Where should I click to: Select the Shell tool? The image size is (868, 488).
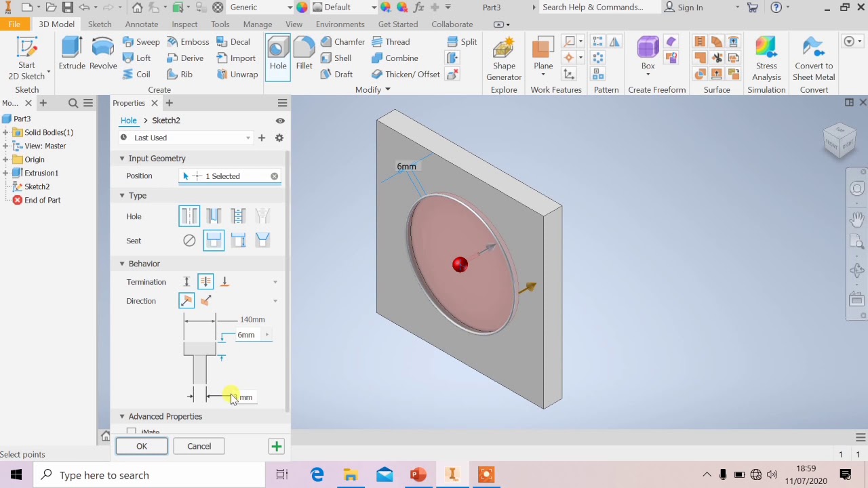(x=336, y=58)
